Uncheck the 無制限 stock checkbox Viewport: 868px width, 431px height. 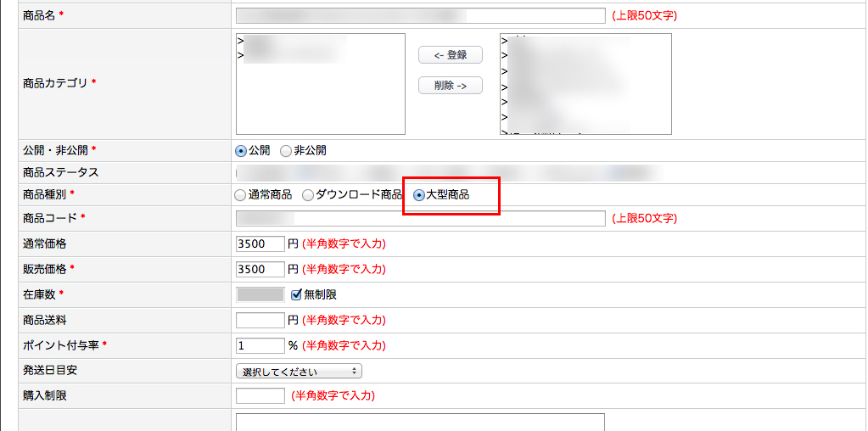coord(296,294)
